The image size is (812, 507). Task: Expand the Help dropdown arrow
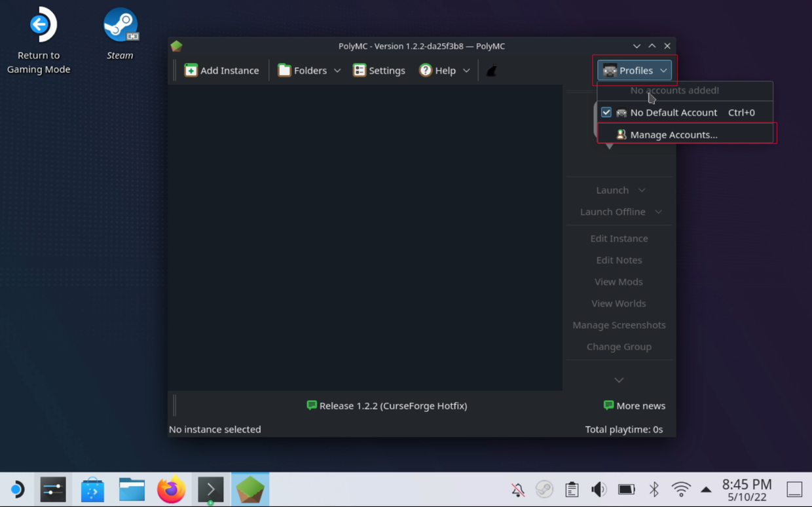[x=466, y=70]
